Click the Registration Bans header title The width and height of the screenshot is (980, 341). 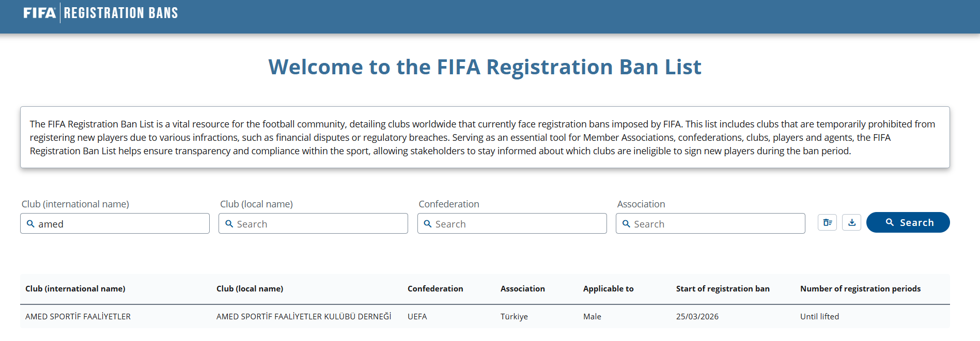coord(121,13)
